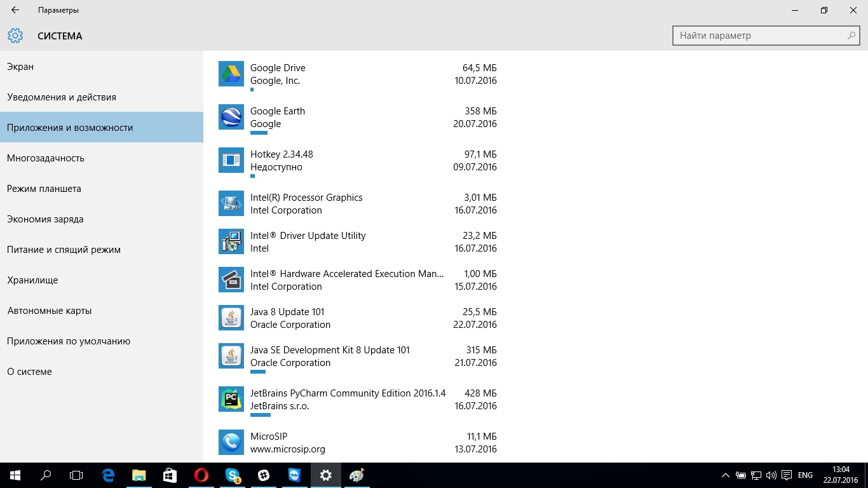Click the Intel(R) Processor Graphics icon
Image resolution: width=868 pixels, height=488 pixels.
pos(231,203)
